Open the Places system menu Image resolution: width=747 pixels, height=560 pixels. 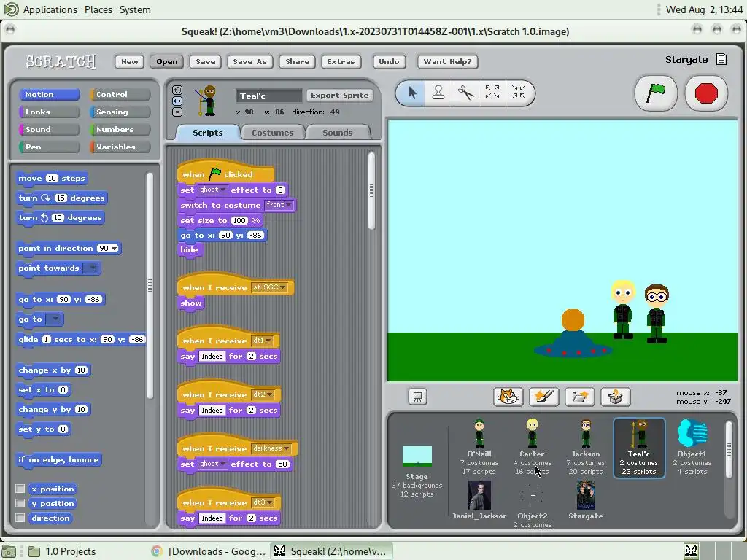(98, 9)
